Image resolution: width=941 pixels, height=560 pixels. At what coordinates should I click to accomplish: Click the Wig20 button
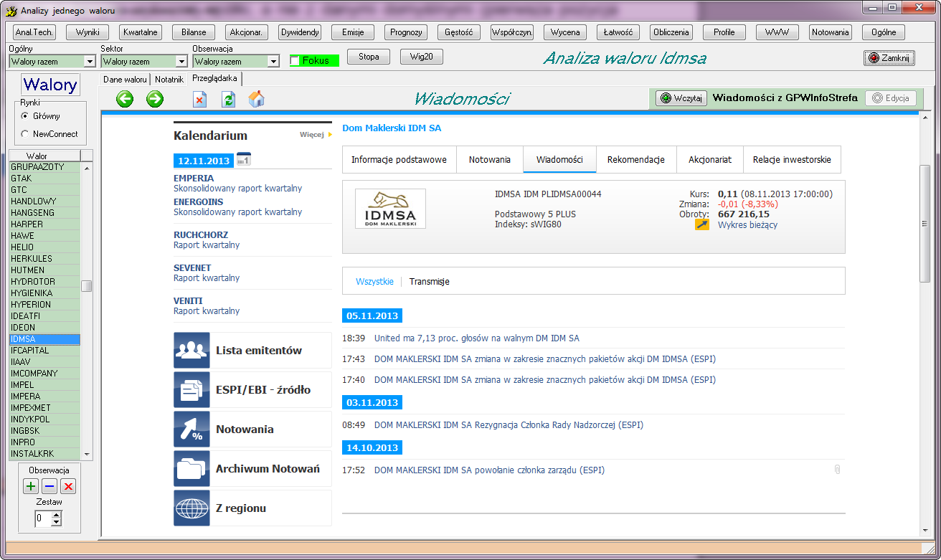click(x=422, y=57)
